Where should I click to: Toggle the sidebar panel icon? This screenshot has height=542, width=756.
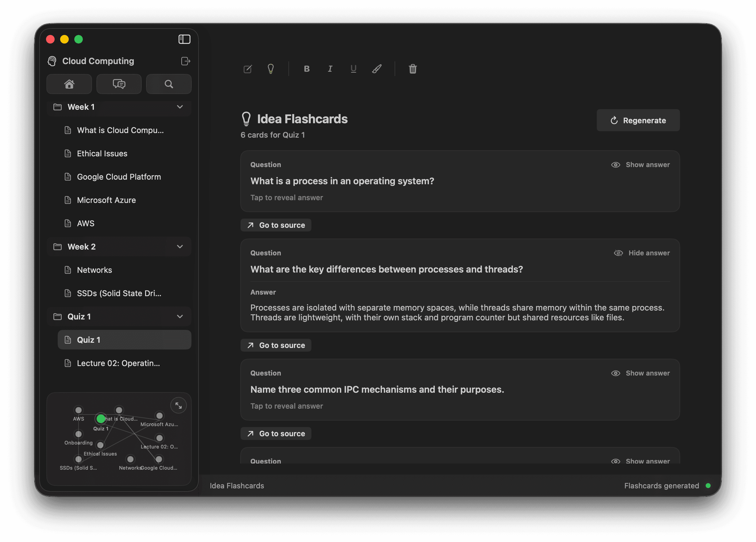184,39
